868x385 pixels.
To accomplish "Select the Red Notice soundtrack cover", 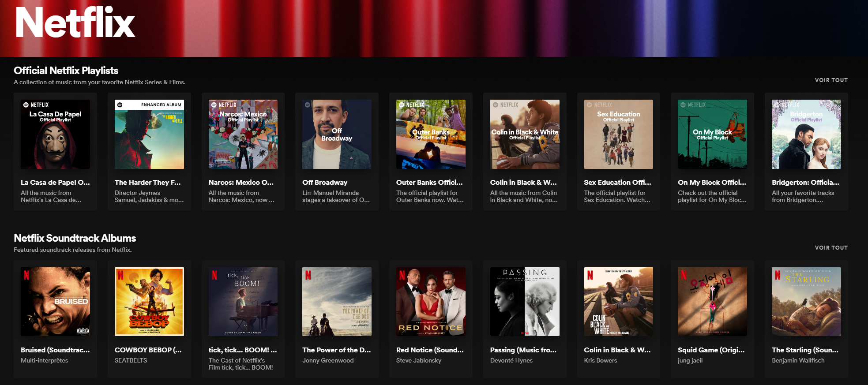I will point(431,302).
